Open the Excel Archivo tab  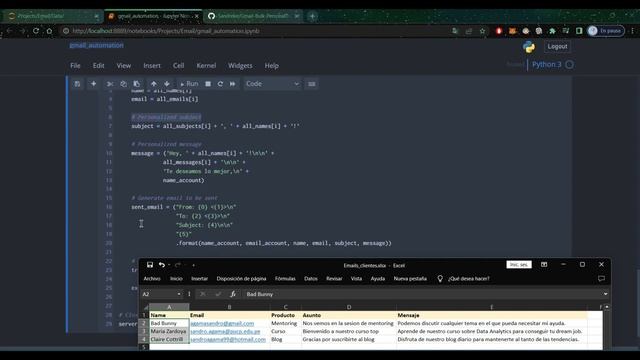(152, 278)
